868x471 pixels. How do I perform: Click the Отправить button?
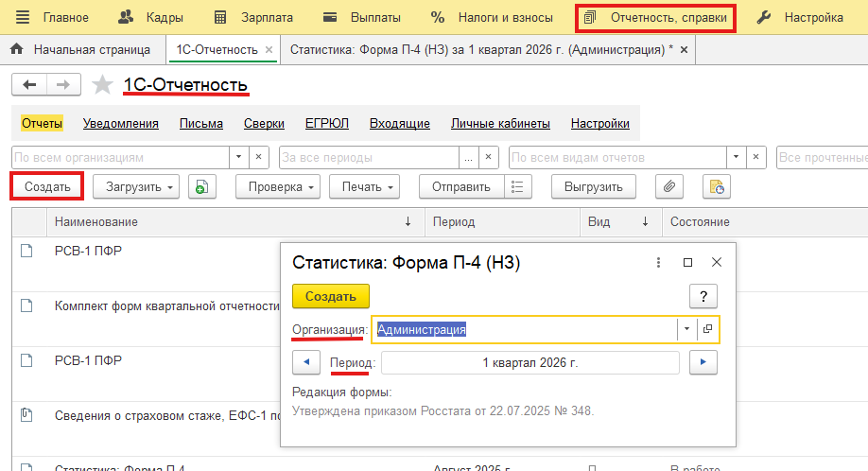point(461,186)
